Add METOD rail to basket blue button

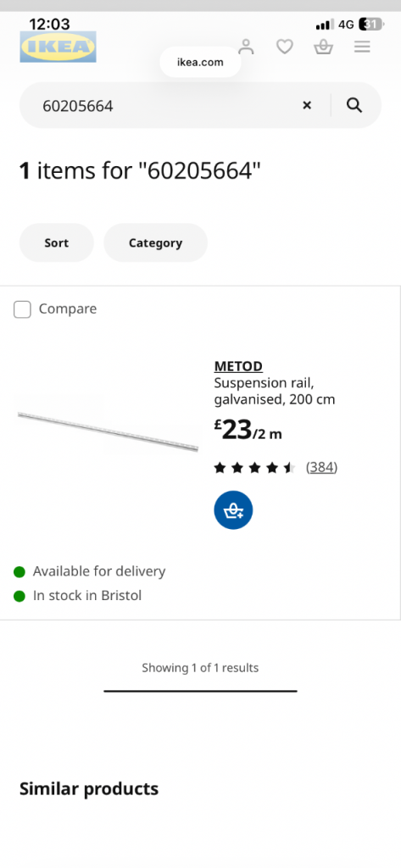[233, 510]
